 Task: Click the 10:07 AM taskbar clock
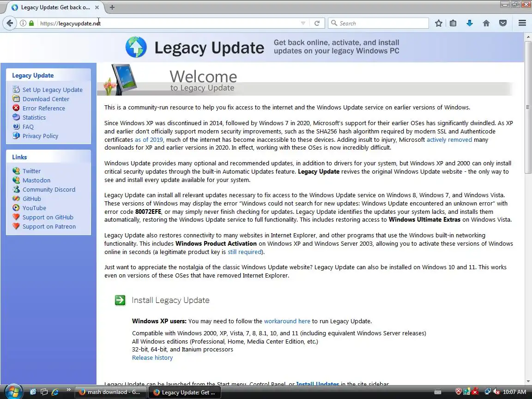point(514,392)
